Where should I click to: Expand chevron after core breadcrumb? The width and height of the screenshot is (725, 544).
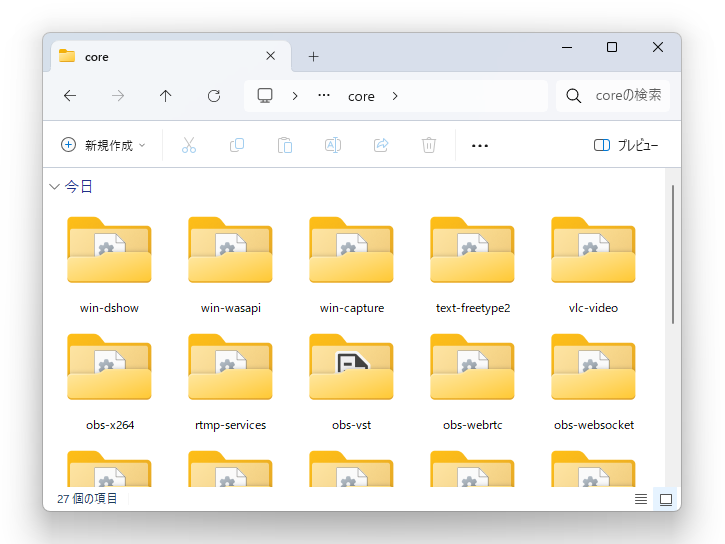coord(395,96)
